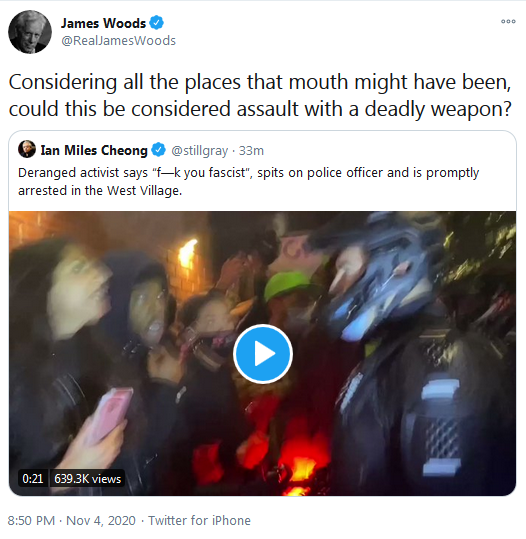The height and width of the screenshot is (539, 526).
Task: Click James Woods verified badge
Action: 156,23
